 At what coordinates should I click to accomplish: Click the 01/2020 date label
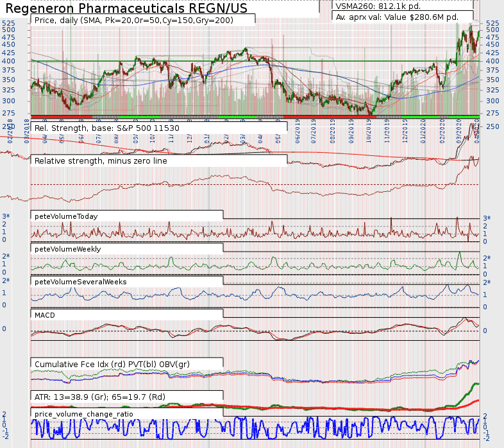pyautogui.click(x=423, y=132)
